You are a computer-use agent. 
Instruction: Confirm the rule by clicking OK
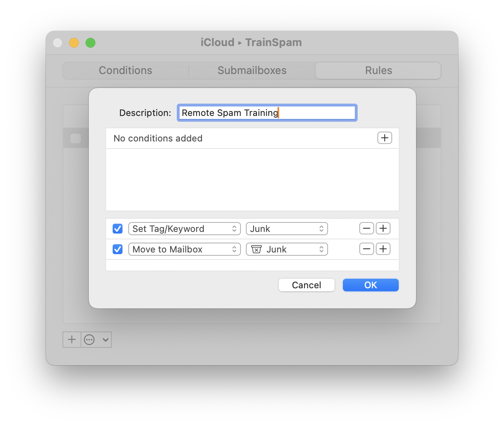[x=370, y=285]
